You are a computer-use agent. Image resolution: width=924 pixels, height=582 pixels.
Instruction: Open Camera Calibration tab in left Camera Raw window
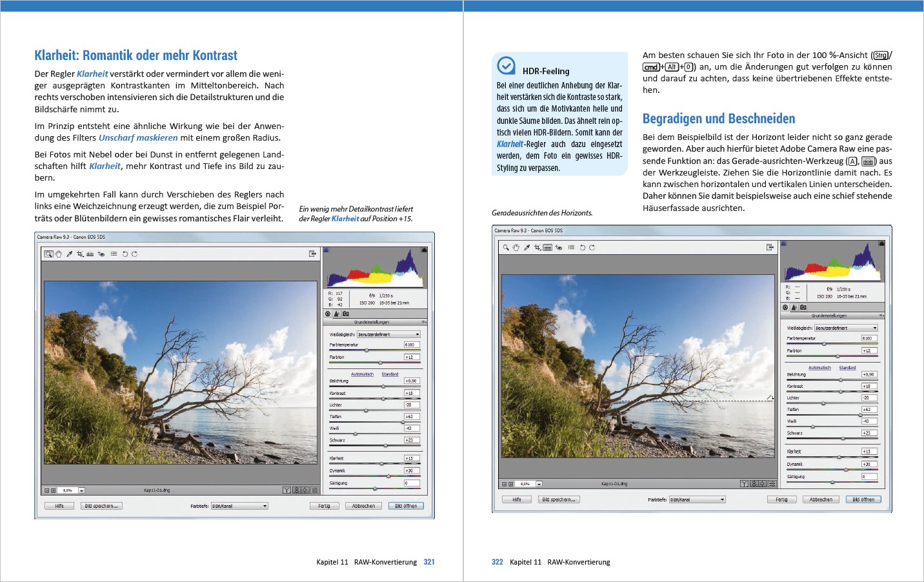346,314
